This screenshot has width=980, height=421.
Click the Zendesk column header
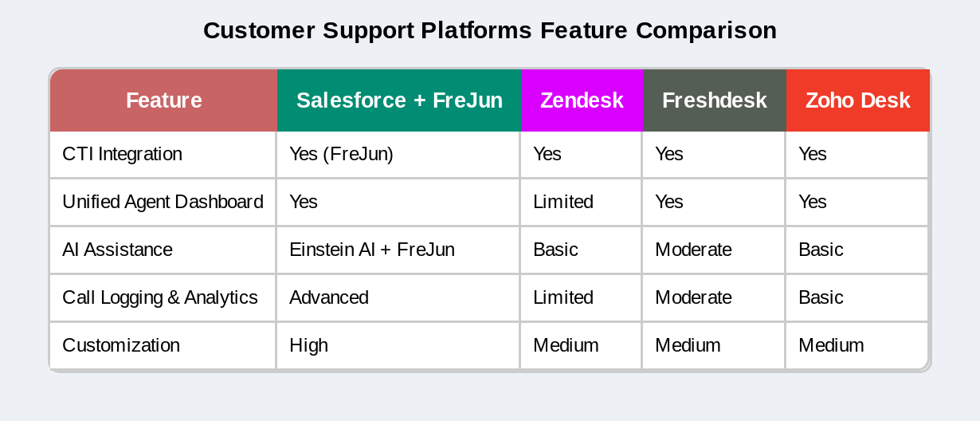(x=582, y=100)
